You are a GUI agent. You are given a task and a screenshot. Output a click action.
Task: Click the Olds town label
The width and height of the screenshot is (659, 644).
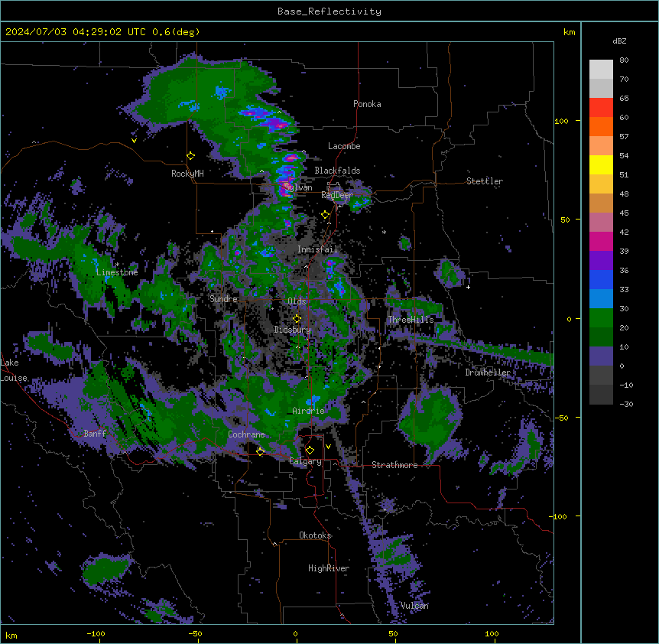[297, 301]
